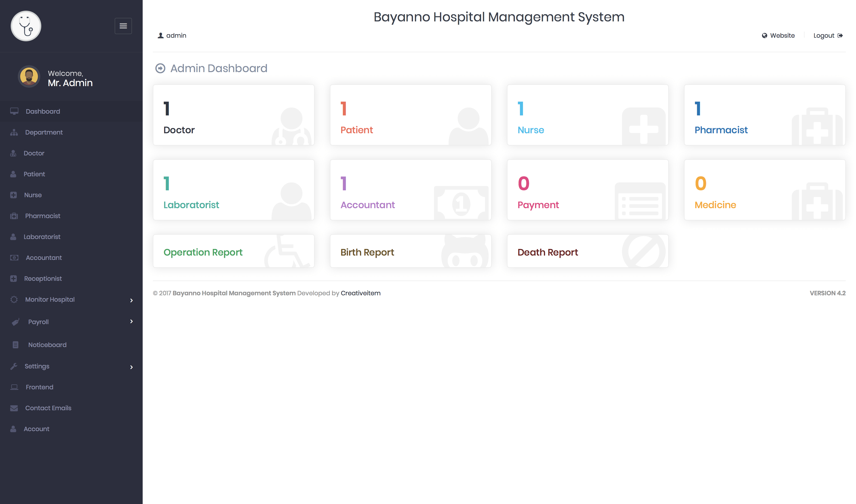856x504 pixels.
Task: Click the Contact Emails envelope icon
Action: 14,408
